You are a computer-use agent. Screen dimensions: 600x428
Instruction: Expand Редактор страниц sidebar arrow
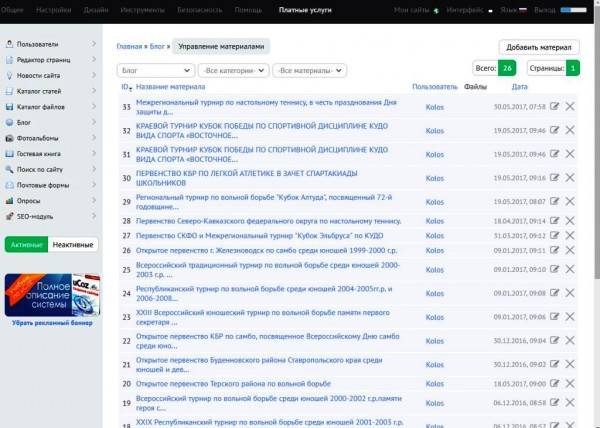click(94, 60)
